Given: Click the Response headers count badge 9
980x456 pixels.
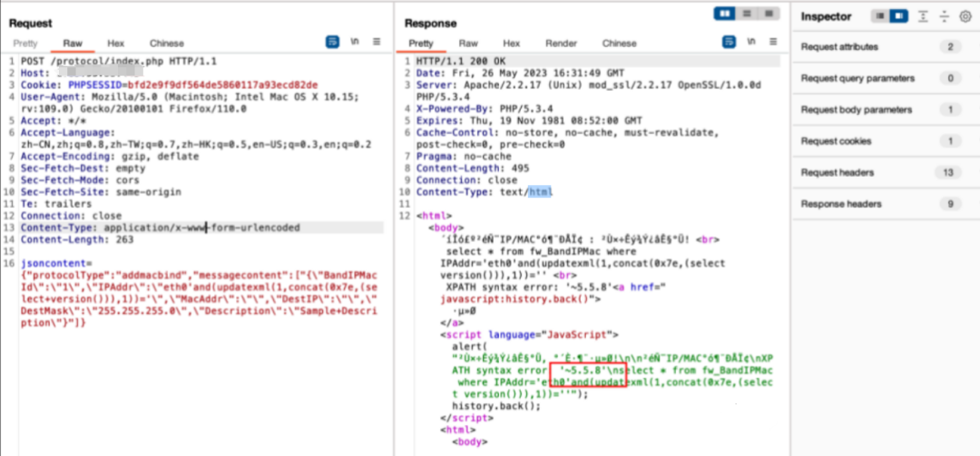Looking at the screenshot, I should tap(950, 204).
